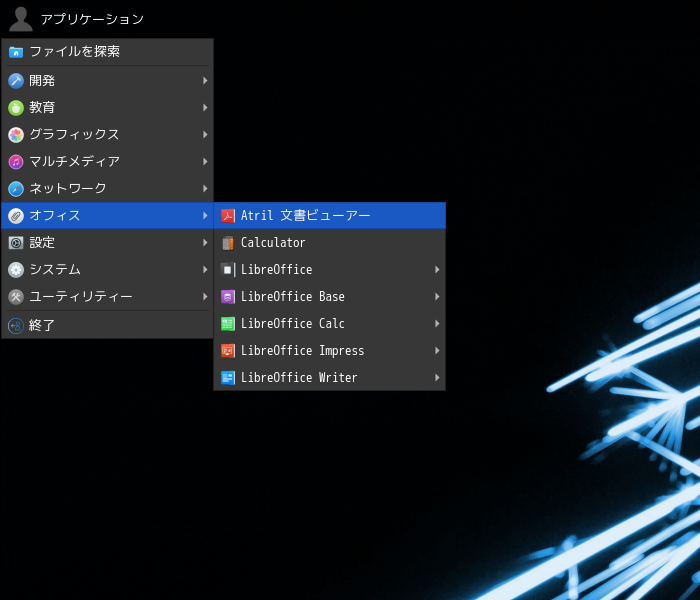Select the 設定 category label

point(42,243)
